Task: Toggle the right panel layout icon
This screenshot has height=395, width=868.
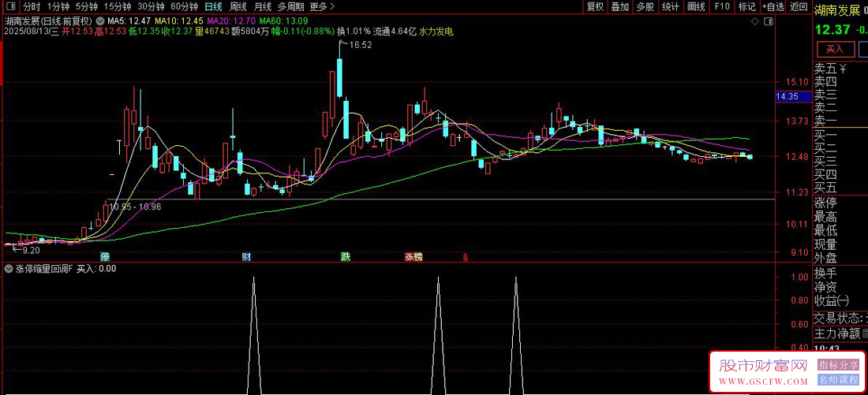Action: pyautogui.click(x=768, y=21)
